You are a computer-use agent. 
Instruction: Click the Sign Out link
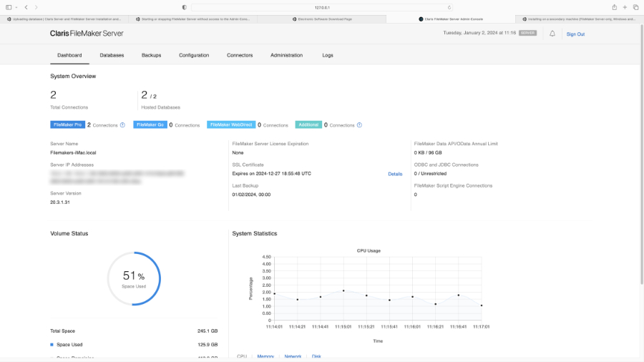click(x=575, y=34)
